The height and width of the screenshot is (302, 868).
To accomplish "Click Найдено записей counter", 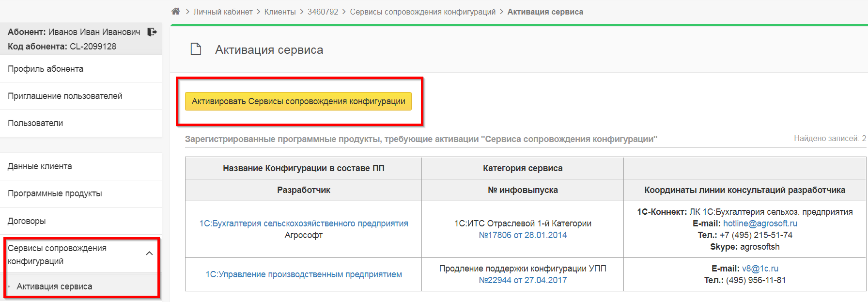I will point(830,139).
